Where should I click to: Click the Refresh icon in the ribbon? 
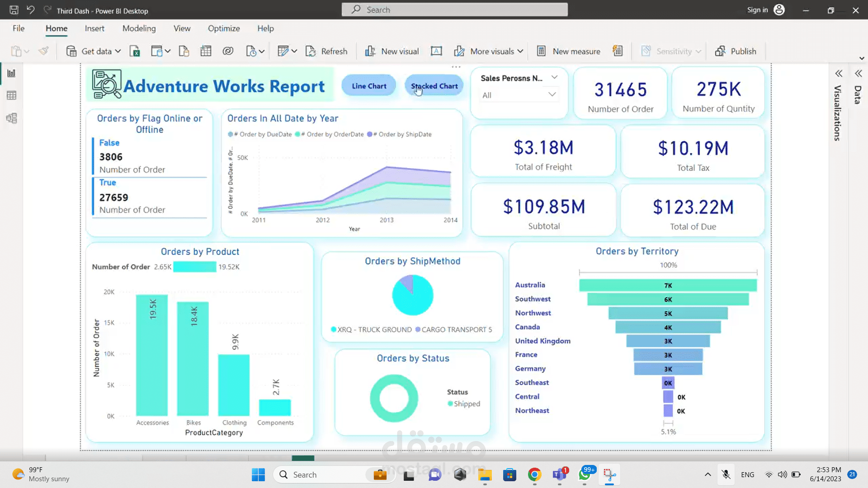coord(311,51)
